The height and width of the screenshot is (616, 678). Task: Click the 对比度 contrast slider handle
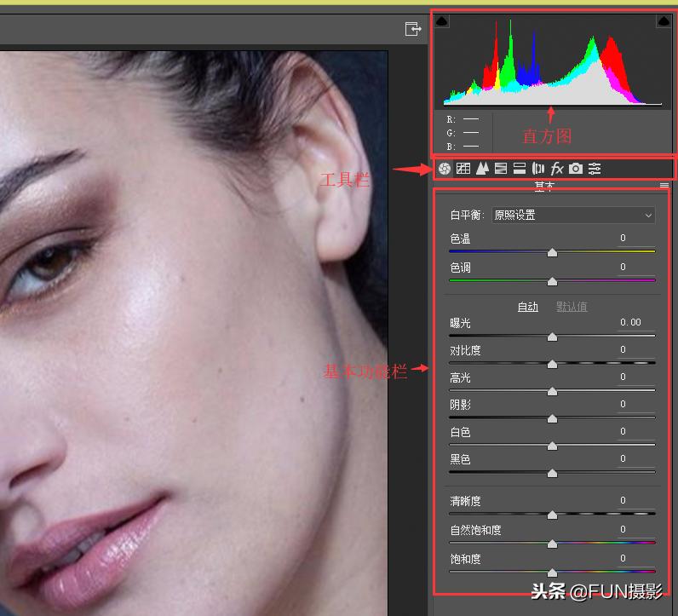click(x=552, y=365)
